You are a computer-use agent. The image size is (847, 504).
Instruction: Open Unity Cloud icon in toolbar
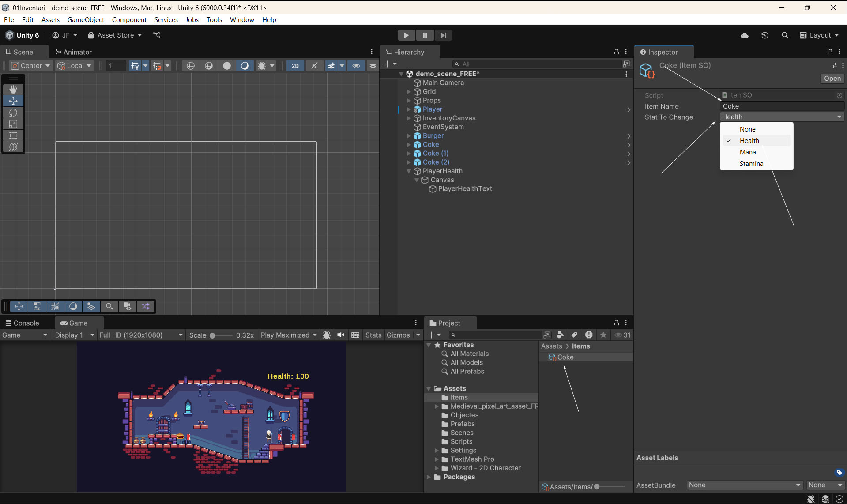point(745,35)
